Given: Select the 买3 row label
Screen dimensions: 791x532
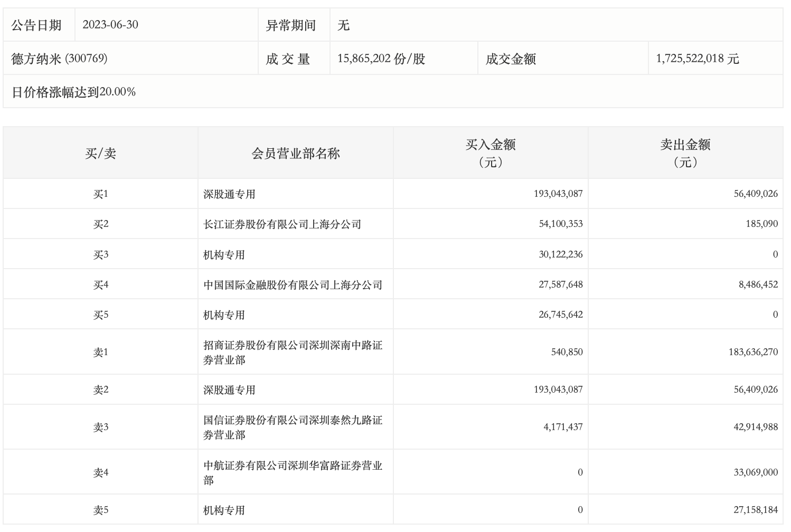Looking at the screenshot, I should pyautogui.click(x=100, y=254).
